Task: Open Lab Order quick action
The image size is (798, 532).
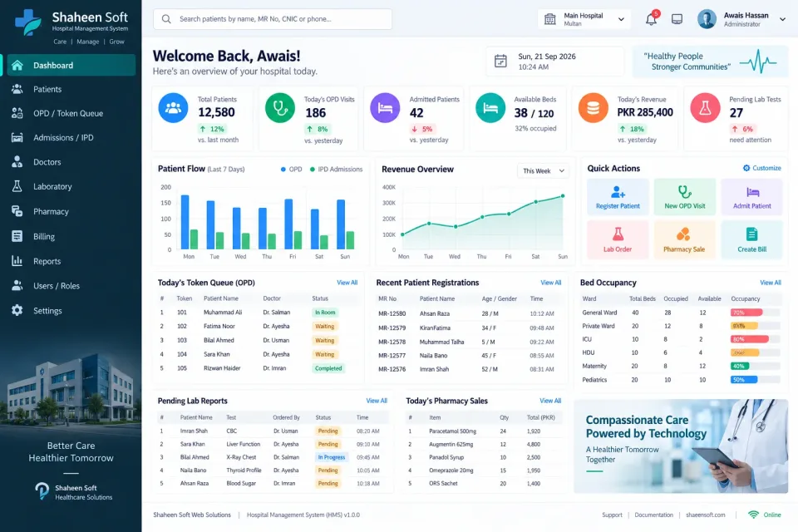Action: coord(618,239)
